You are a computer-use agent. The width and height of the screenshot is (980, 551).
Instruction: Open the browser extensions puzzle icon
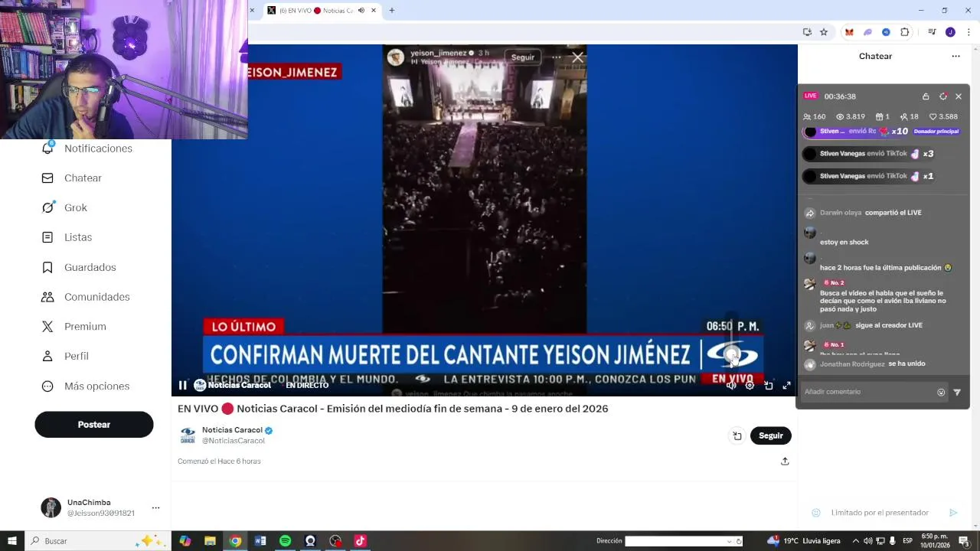[905, 32]
